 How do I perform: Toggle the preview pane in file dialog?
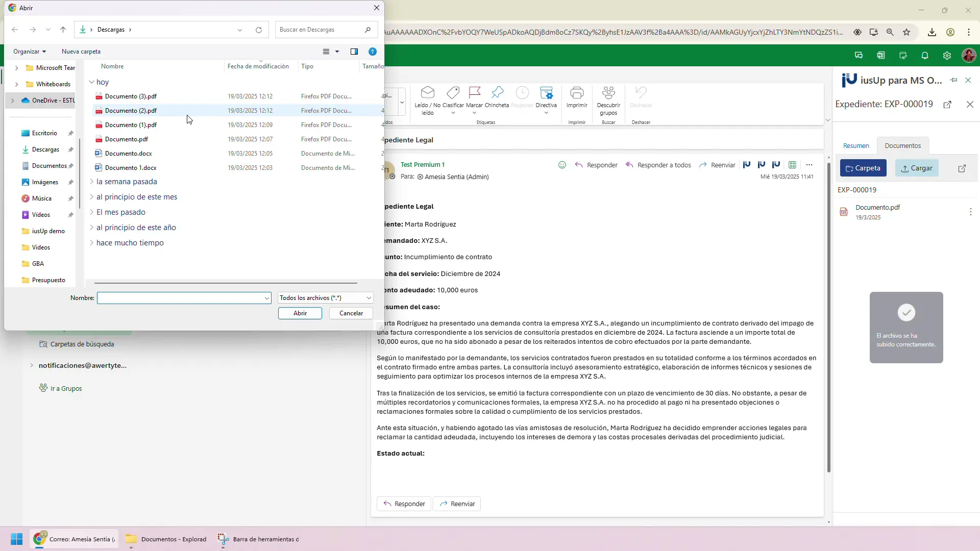pos(354,52)
